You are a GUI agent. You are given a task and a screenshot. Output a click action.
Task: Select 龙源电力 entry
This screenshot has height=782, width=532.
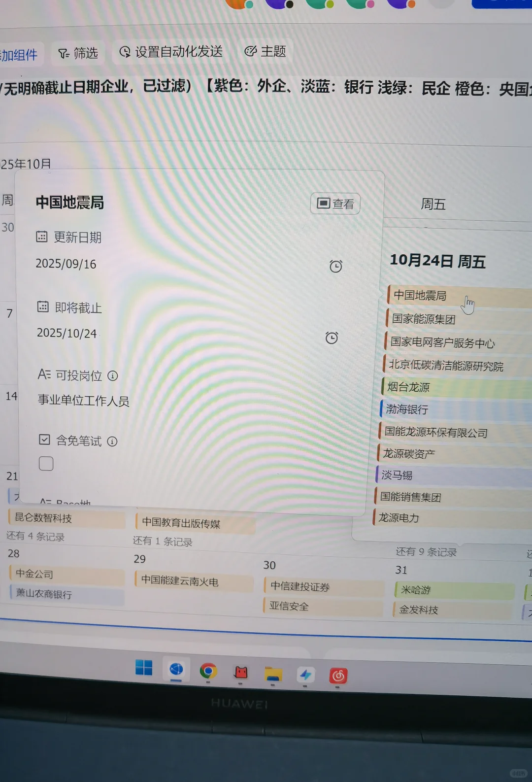pyautogui.click(x=452, y=518)
